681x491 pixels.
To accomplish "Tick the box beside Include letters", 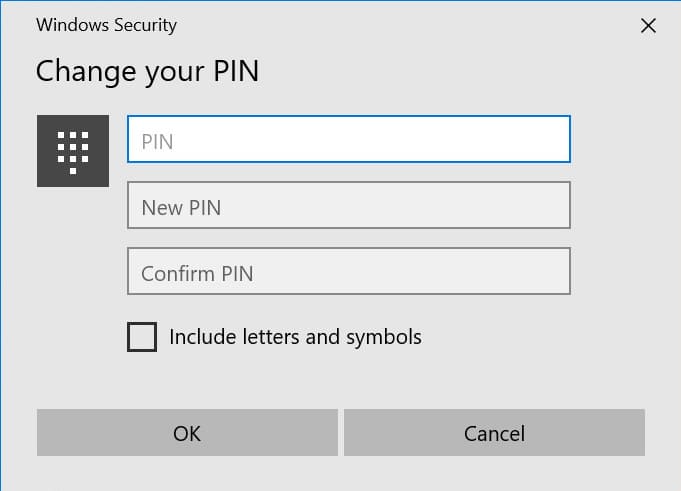I will coord(142,337).
